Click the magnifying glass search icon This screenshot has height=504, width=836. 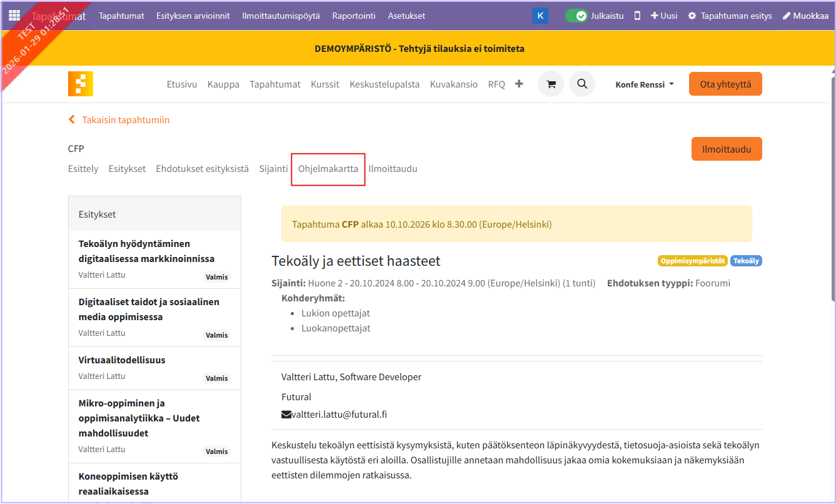pos(582,84)
